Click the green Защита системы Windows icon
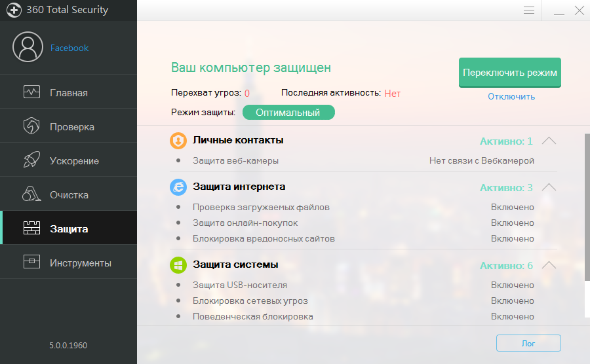The width and height of the screenshot is (590, 364). point(178,265)
